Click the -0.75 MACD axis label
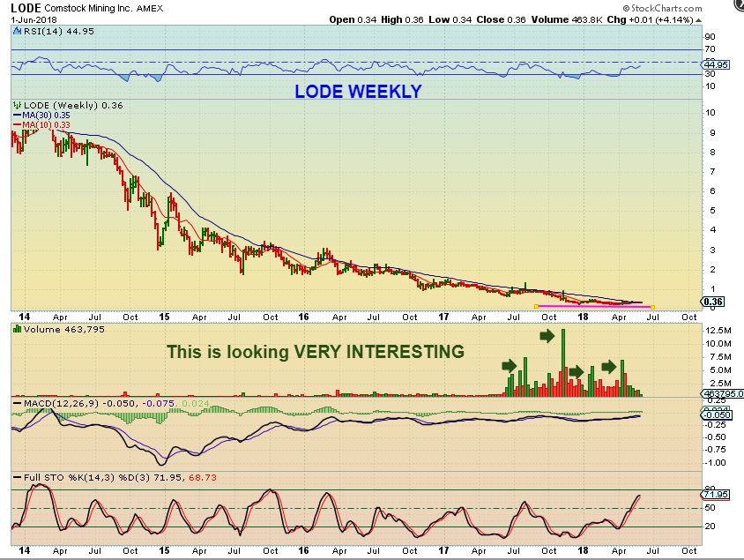This screenshot has height=560, width=744. [716, 450]
